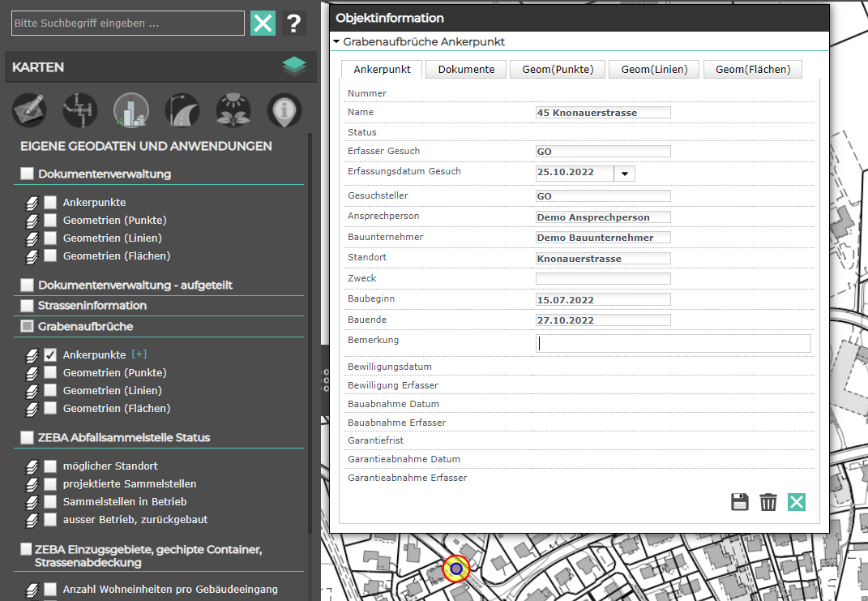Click into the Bemerkung text field
This screenshot has height=601, width=868.
point(673,343)
